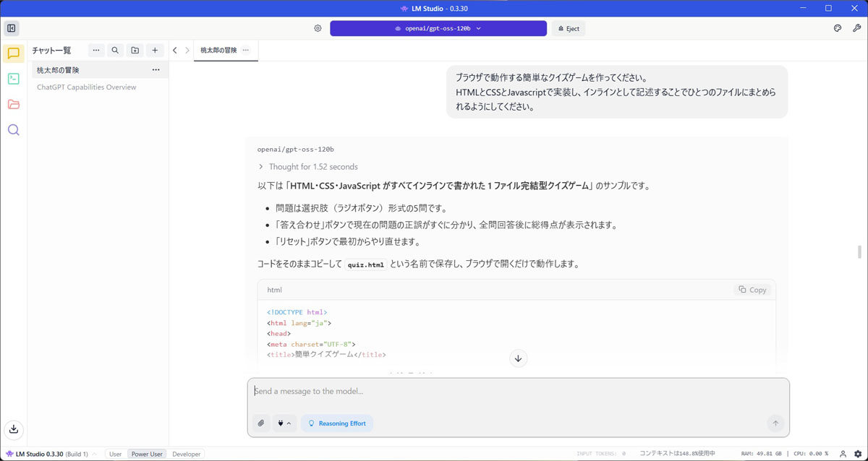
Task: Open the Developer terminal sidebar icon
Action: (14, 79)
